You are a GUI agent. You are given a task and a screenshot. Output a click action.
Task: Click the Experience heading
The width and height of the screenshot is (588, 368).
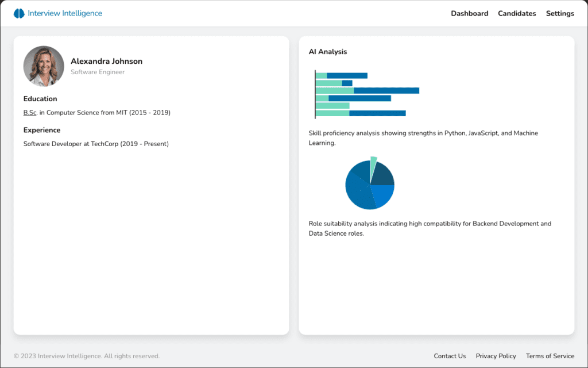pos(41,130)
